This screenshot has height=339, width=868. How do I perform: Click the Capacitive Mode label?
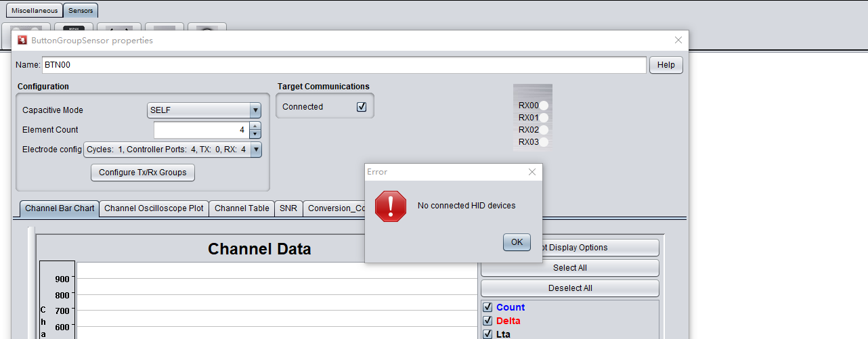[x=53, y=110]
